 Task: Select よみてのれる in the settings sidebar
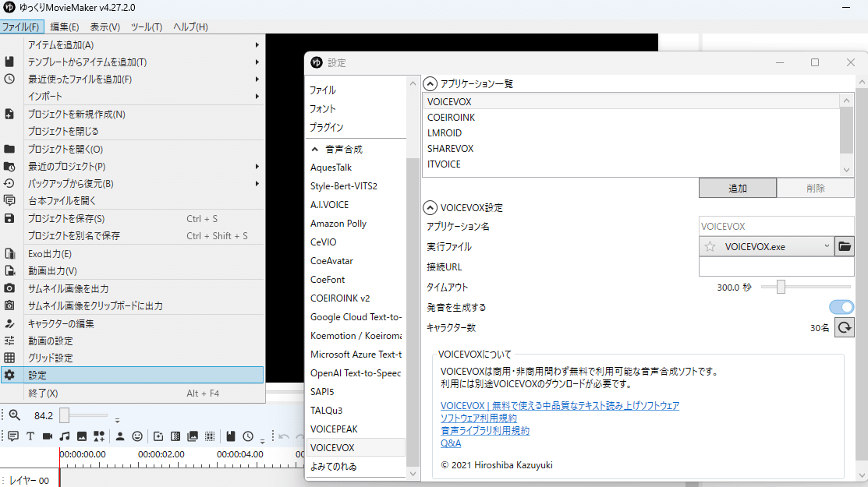pyautogui.click(x=356, y=467)
